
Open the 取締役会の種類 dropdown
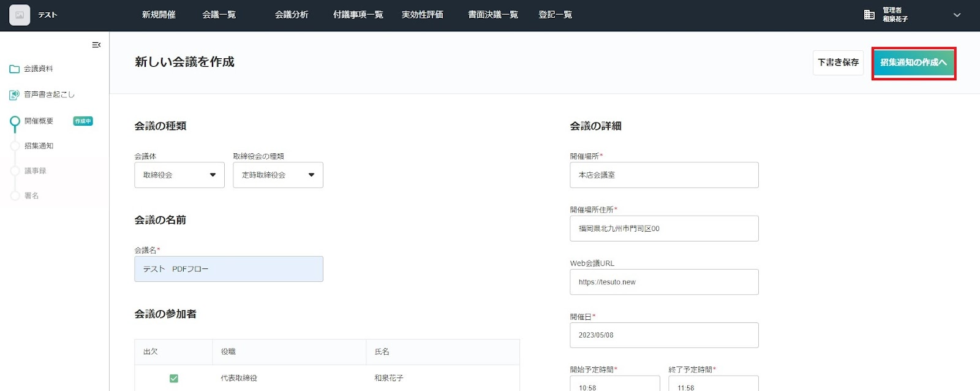pyautogui.click(x=278, y=175)
